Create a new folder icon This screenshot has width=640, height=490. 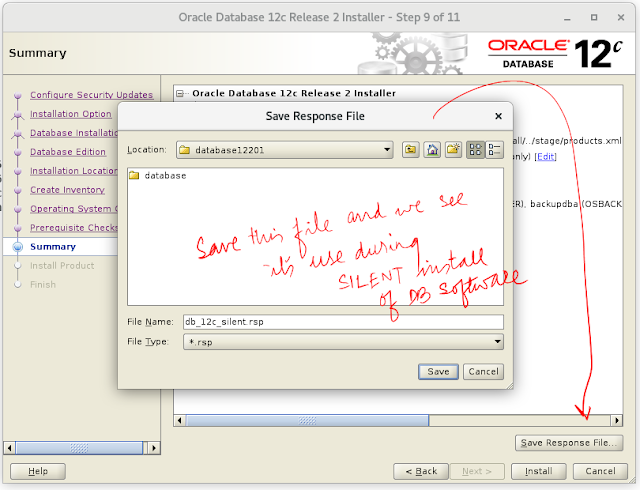tap(453, 150)
